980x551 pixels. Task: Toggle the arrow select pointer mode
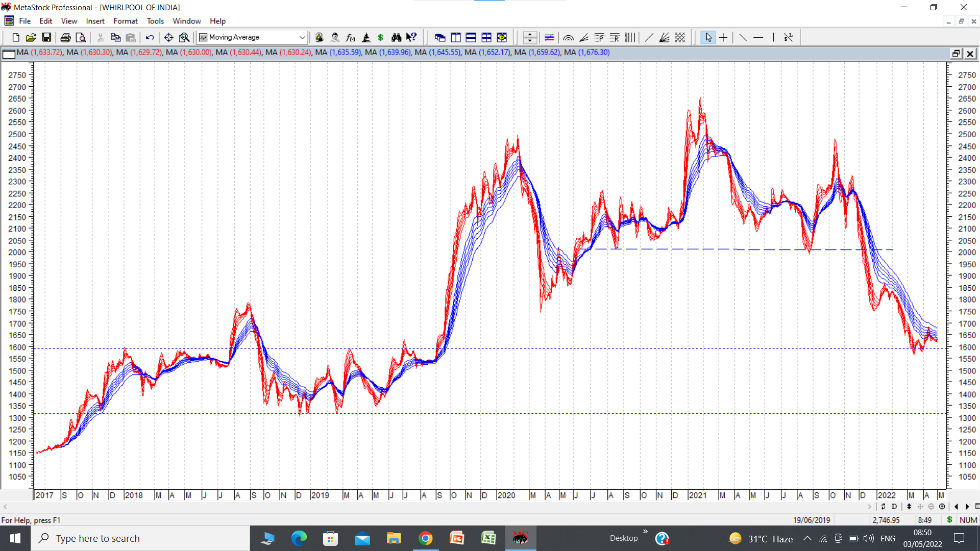(708, 37)
